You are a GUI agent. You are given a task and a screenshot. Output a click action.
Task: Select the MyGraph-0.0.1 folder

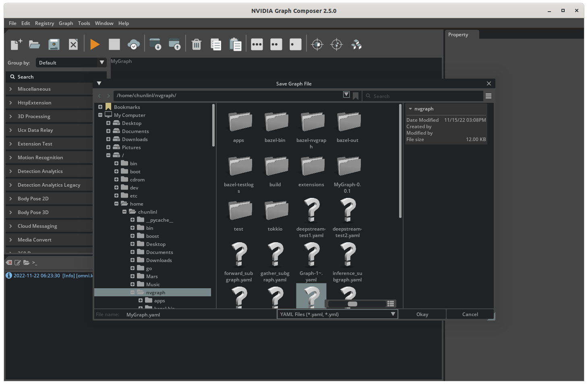point(347,174)
